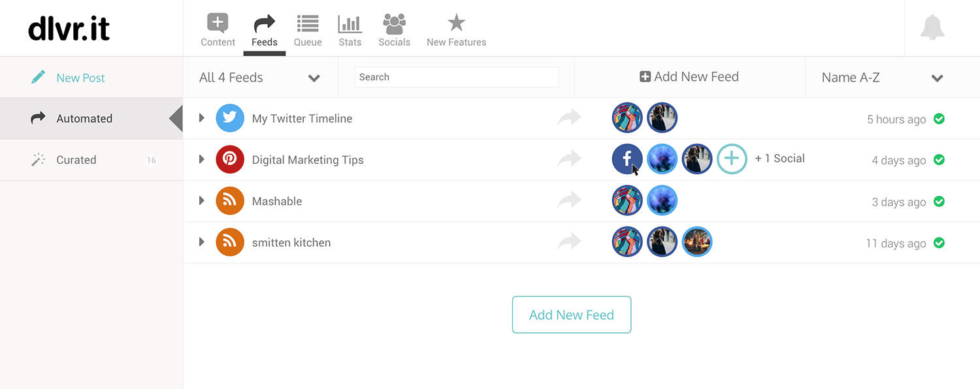Viewport: 980px width, 389px height.
Task: Open the All 4 Feeds dropdown
Action: [260, 78]
